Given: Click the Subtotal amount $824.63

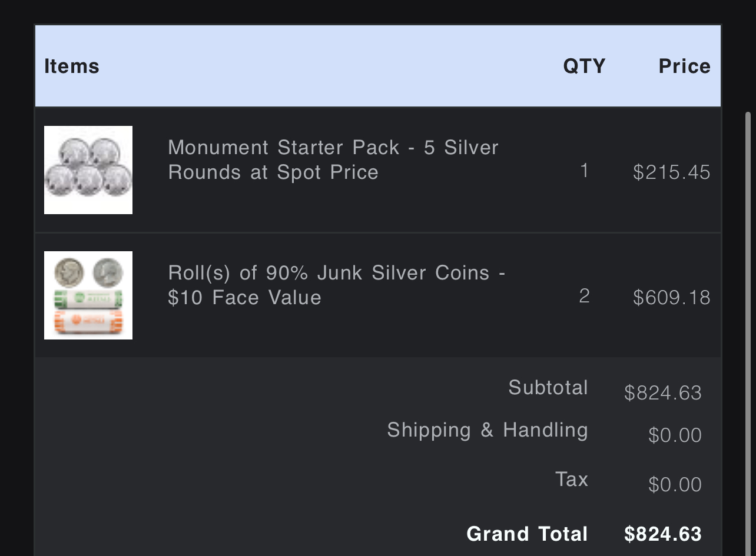Looking at the screenshot, I should 663,392.
